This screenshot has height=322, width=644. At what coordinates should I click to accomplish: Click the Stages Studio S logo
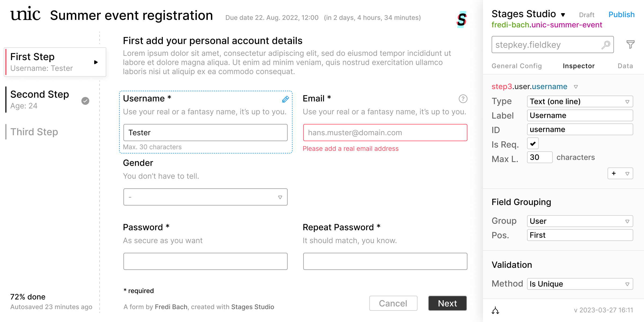coord(462,19)
